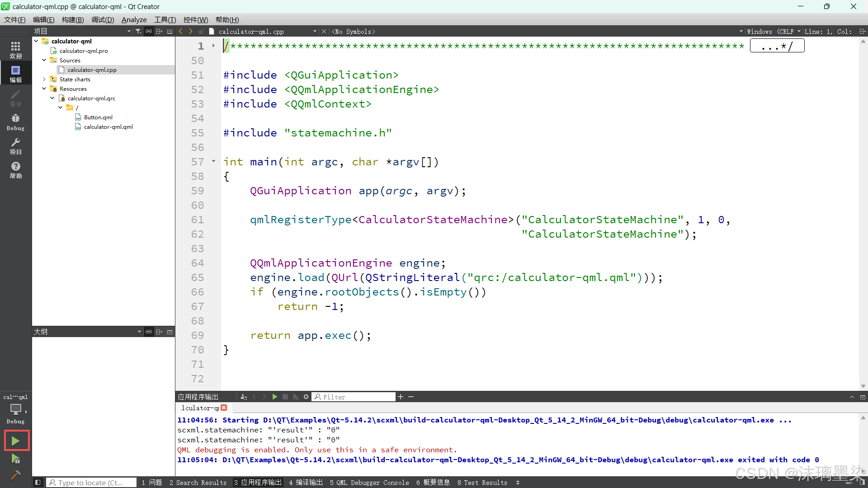
Task: Close the calculator-qml output tab
Action: 224,408
